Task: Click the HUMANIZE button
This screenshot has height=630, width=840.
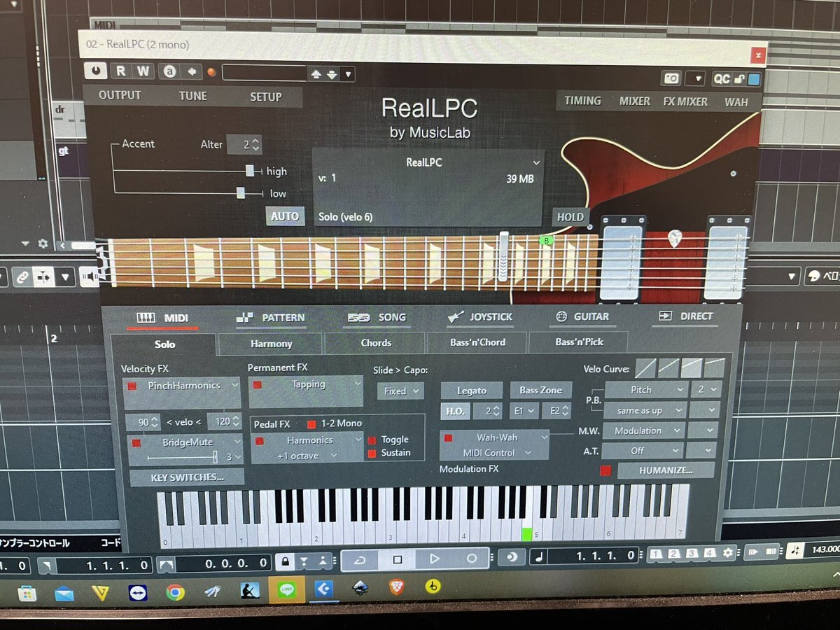Action: point(665,470)
